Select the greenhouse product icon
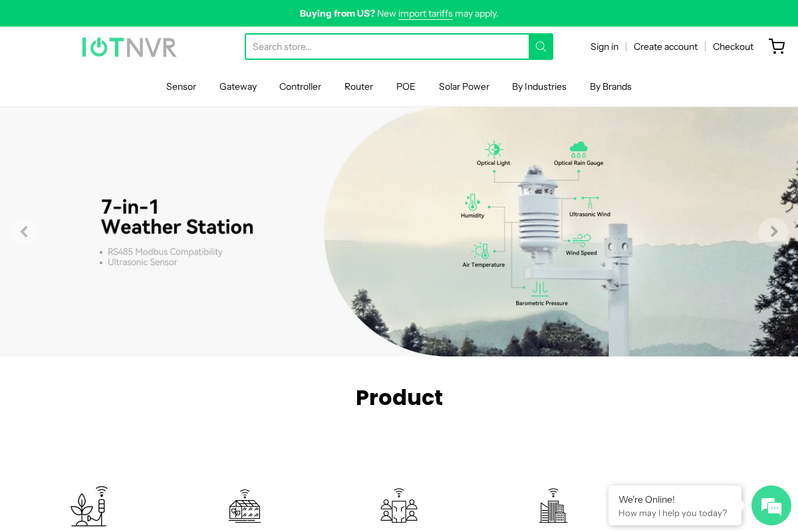This screenshot has width=798, height=532. (244, 505)
